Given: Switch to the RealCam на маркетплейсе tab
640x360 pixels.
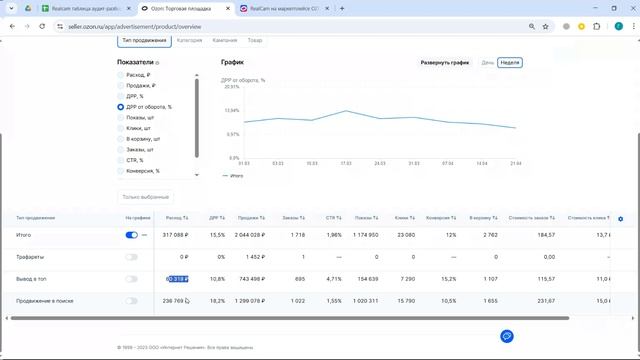Looking at the screenshot, I should pyautogui.click(x=284, y=8).
